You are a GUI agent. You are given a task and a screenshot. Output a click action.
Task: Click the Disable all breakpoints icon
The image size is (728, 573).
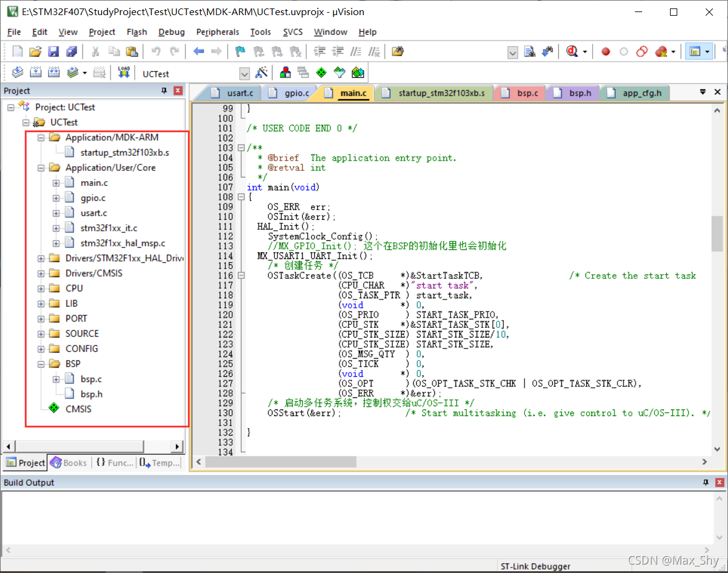tap(642, 51)
